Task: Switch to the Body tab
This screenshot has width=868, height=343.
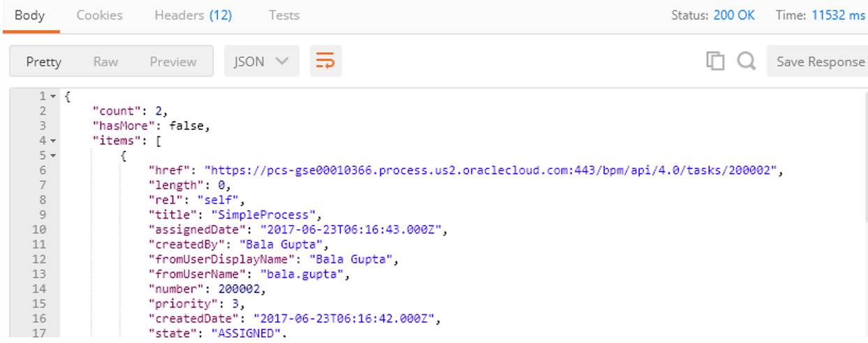Action: coord(29,15)
